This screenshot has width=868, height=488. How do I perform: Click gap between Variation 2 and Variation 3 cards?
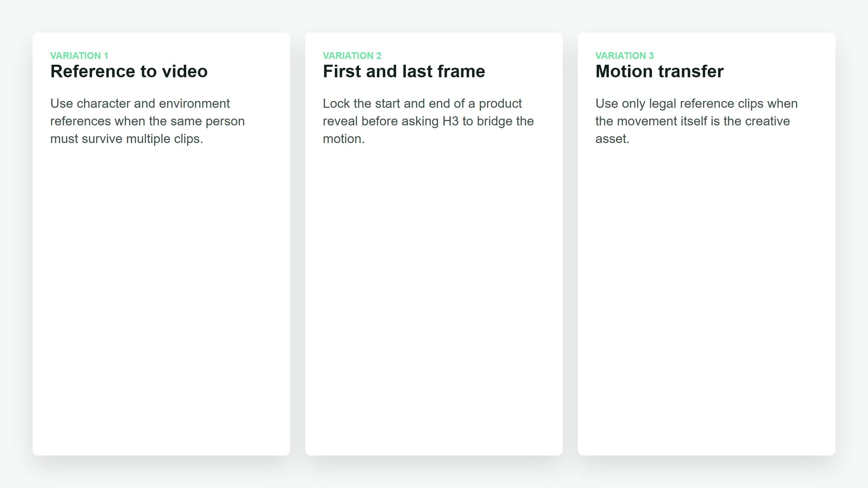click(x=570, y=244)
